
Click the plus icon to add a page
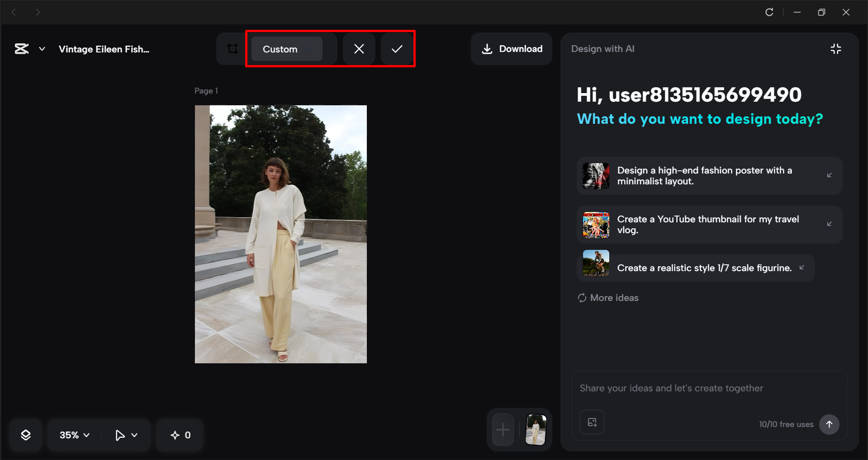coord(503,430)
